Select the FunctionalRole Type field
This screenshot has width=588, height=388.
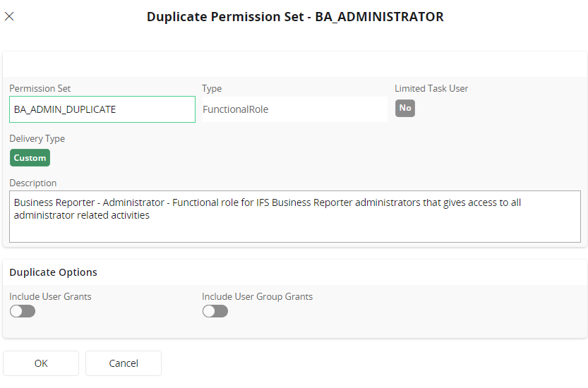pos(294,109)
